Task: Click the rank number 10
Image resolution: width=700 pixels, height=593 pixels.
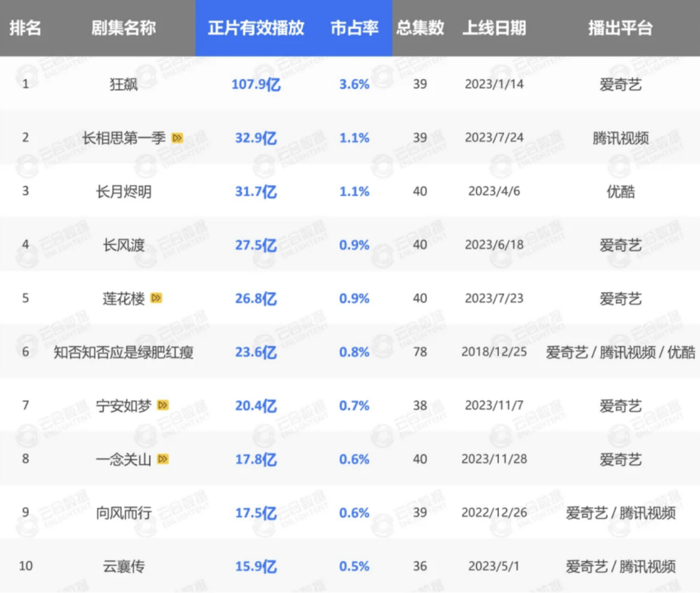Action: [26, 566]
